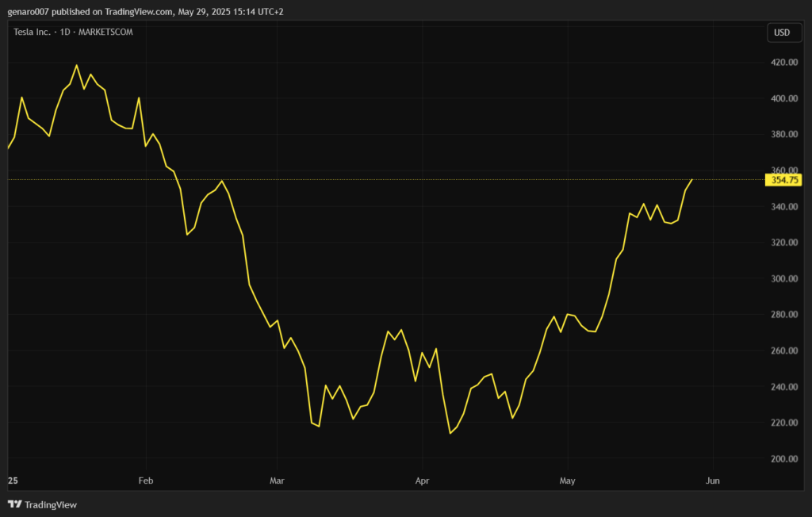Select the Apr label on time axis
The image size is (812, 517).
click(422, 481)
